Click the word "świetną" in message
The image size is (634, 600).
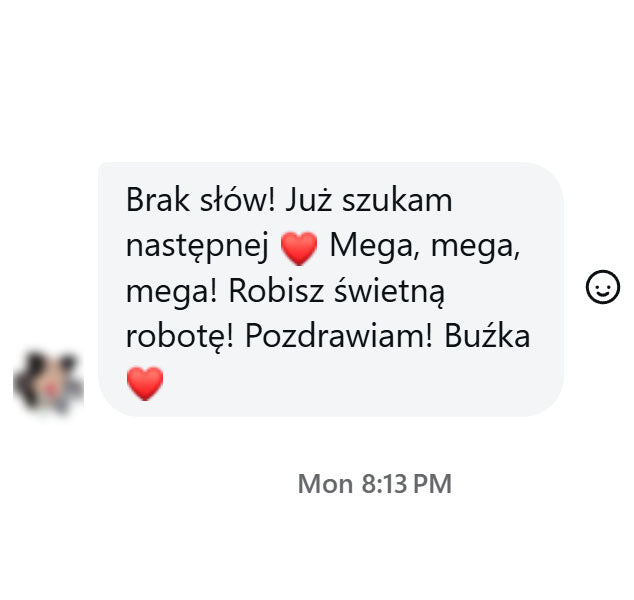coord(389,292)
